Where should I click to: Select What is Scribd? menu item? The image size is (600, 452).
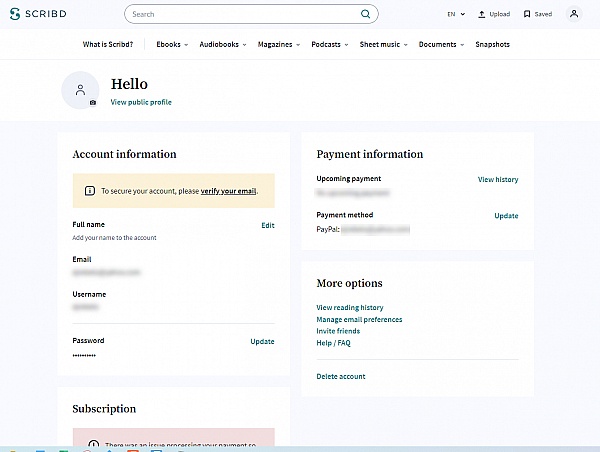pos(108,44)
